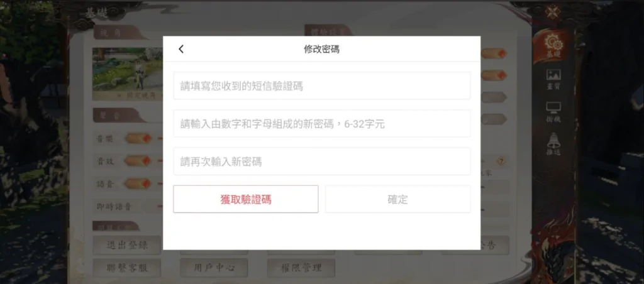Click the SMS verification code field
The width and height of the screenshot is (644, 284).
321,86
